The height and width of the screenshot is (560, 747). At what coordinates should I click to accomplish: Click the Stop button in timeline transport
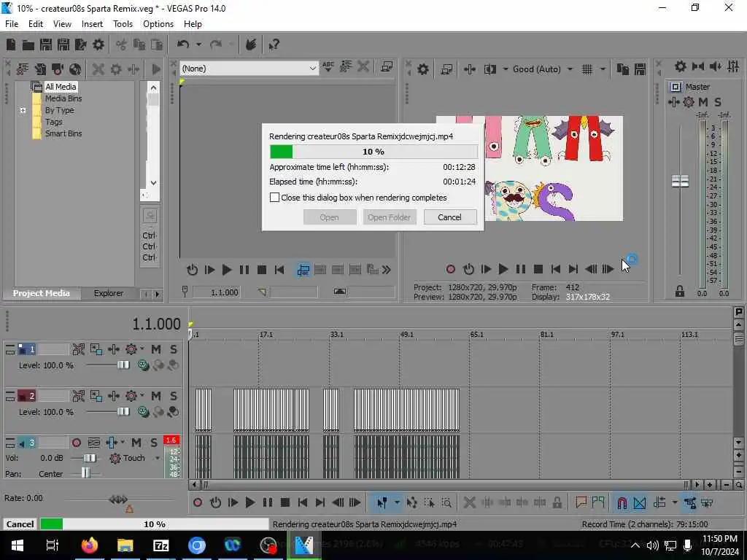[285, 503]
